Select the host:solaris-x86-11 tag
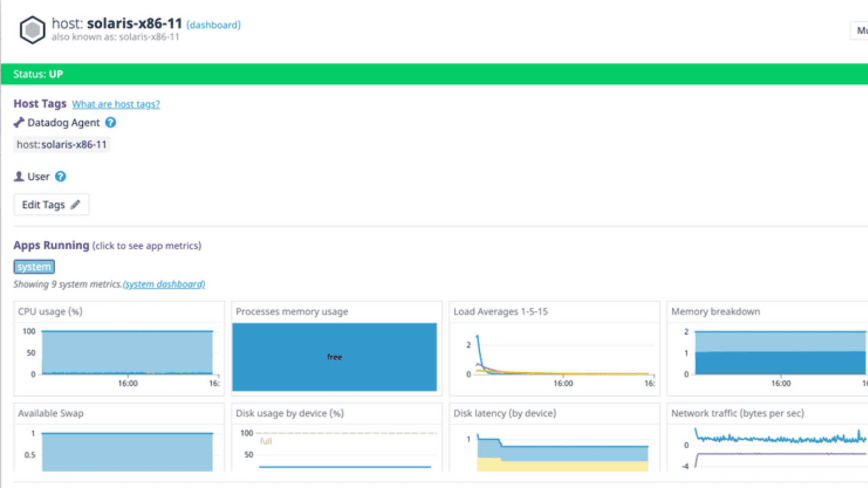Viewport: 868px width, 488px height. (62, 145)
